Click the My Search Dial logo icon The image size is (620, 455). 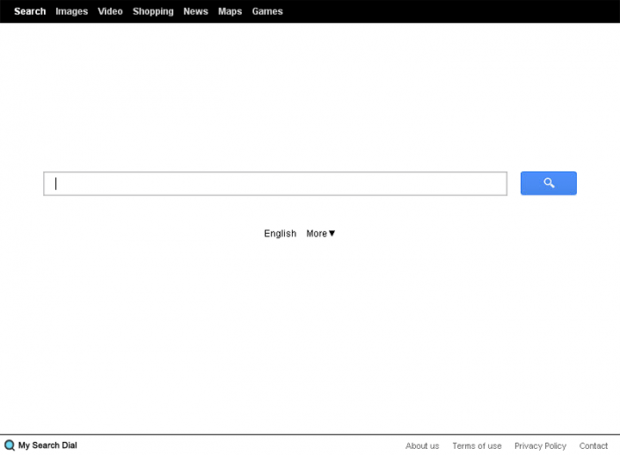click(x=9, y=446)
